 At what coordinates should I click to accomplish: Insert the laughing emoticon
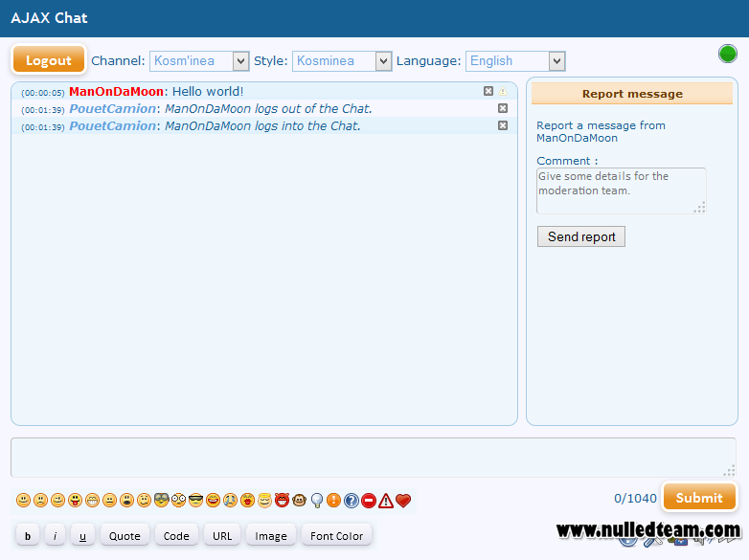[x=213, y=500]
